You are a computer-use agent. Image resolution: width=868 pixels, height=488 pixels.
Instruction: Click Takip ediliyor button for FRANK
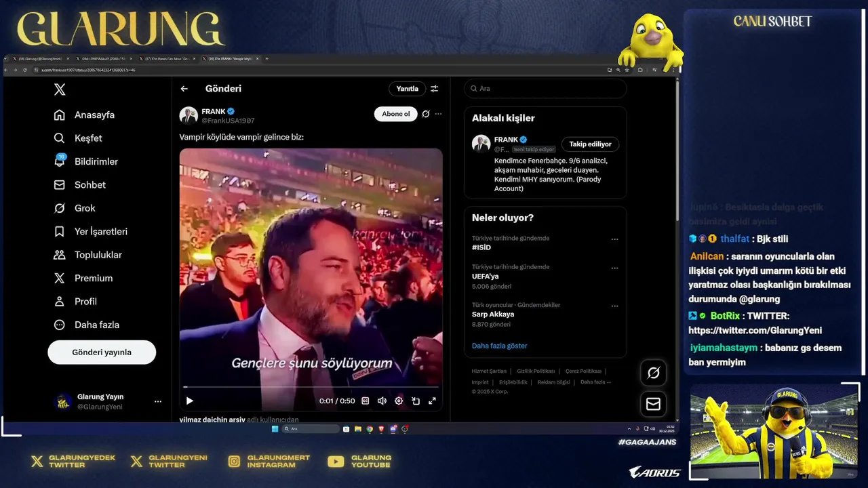tap(590, 144)
